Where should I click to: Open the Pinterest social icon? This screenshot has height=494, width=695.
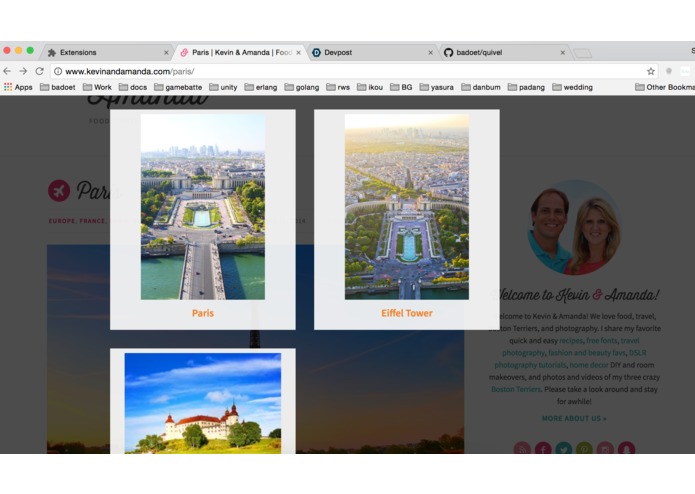click(x=584, y=448)
